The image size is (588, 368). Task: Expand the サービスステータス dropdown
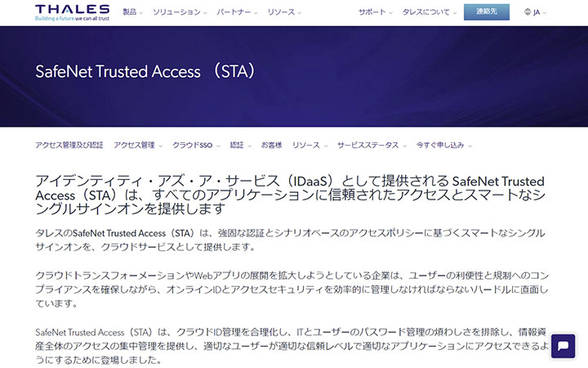click(372, 145)
